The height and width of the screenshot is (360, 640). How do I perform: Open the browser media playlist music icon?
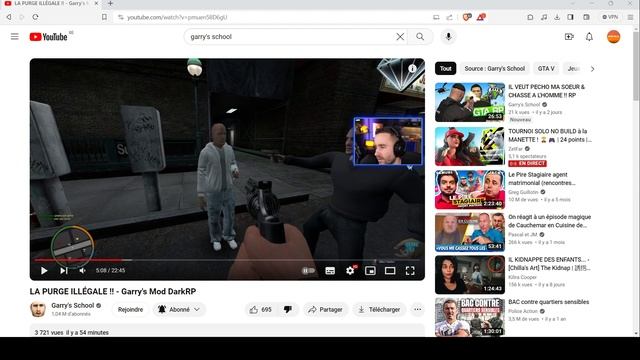(544, 17)
